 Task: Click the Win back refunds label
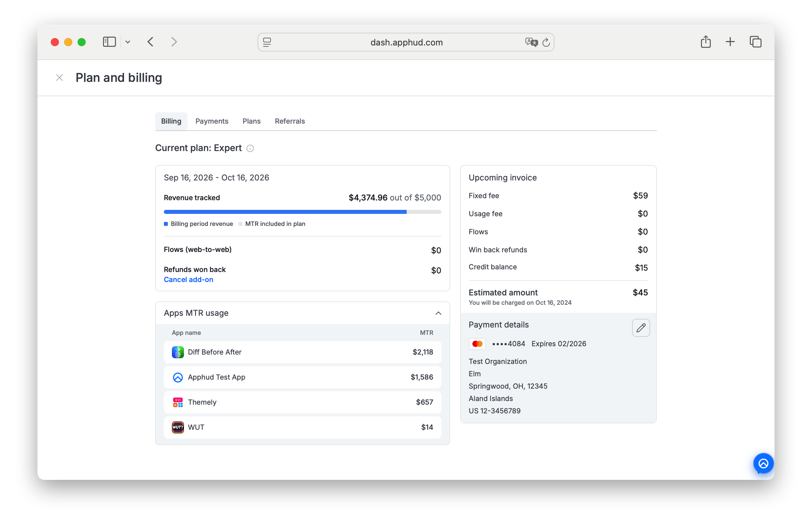(x=497, y=250)
